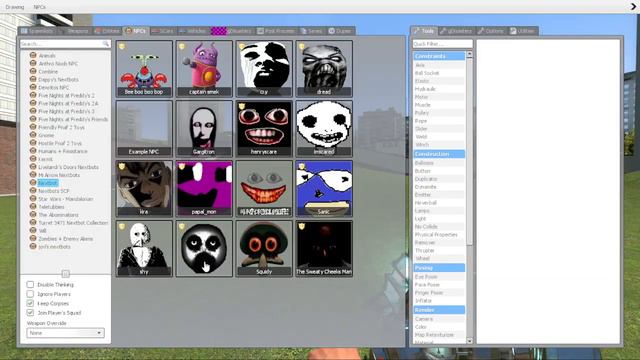Open the Zombies + Enemy Aliens category
640x360 pixels.
pyautogui.click(x=66, y=239)
